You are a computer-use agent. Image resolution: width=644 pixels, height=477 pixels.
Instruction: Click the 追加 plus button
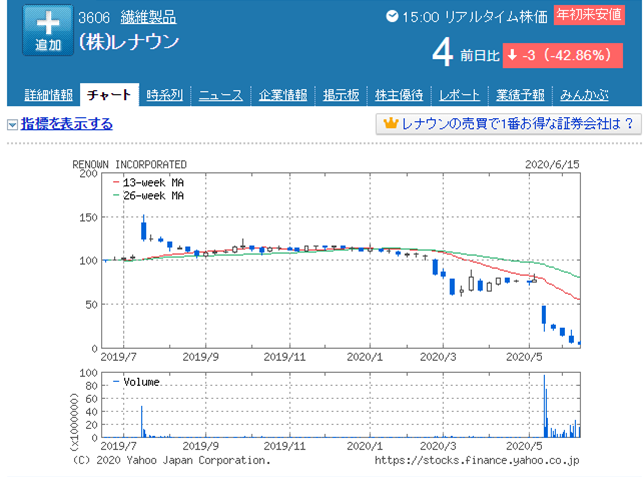pos(48,30)
